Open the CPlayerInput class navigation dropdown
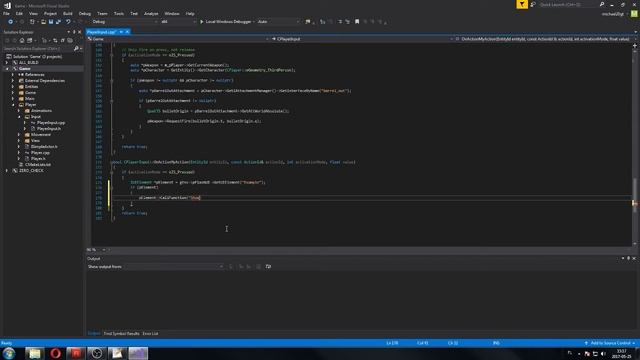Screen dimensions: 640x360 tap(361, 39)
